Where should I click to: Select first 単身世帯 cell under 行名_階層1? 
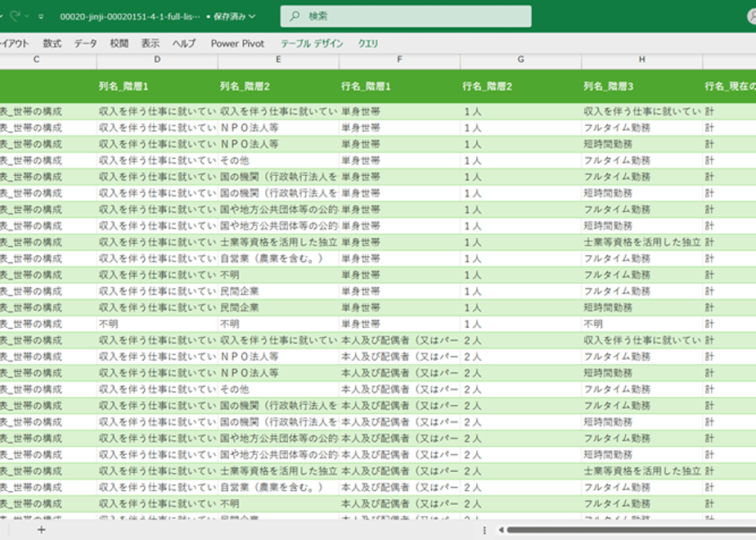tap(399, 111)
